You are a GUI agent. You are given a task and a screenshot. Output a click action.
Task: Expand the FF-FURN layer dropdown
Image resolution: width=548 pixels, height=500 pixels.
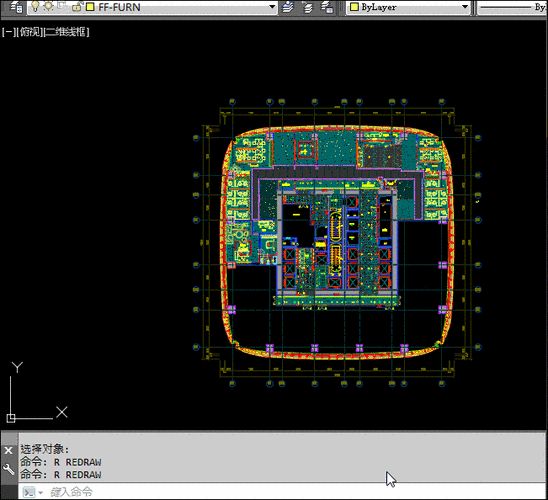point(272,7)
